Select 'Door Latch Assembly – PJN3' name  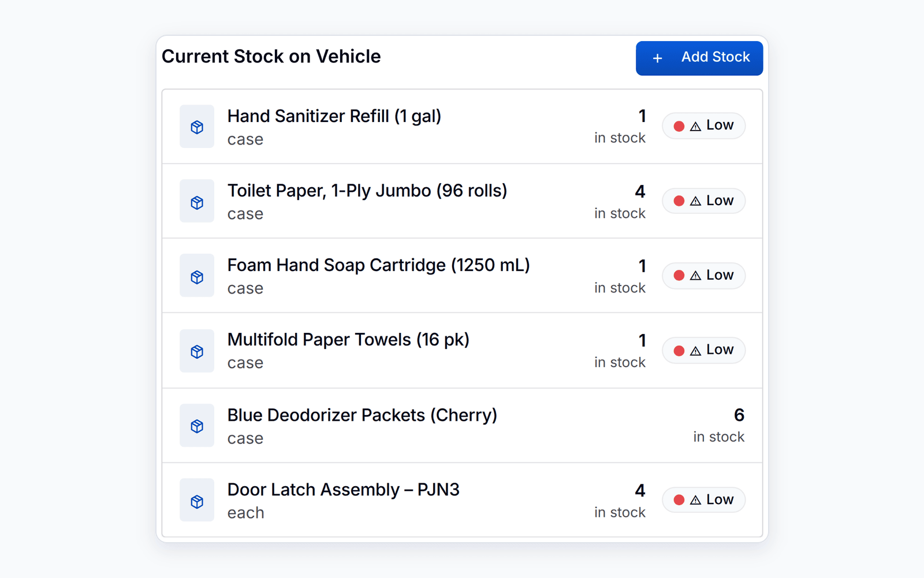[343, 490]
